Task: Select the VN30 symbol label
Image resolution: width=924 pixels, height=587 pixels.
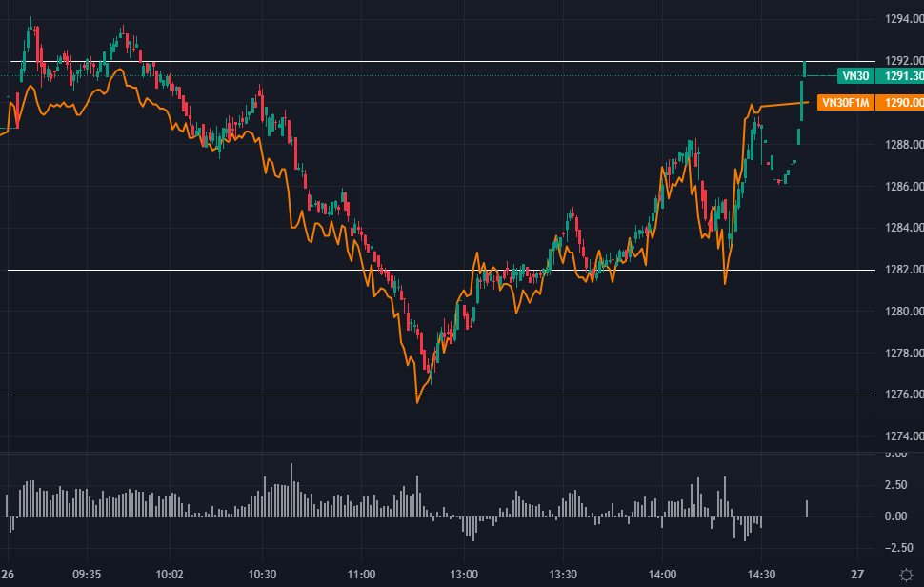Action: pos(855,76)
